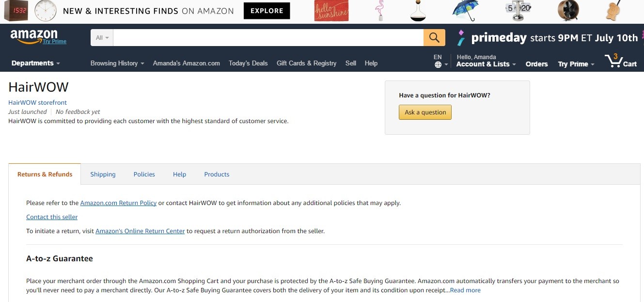Click the flamingo product image
Screen dimensions: 644x302
(380, 11)
